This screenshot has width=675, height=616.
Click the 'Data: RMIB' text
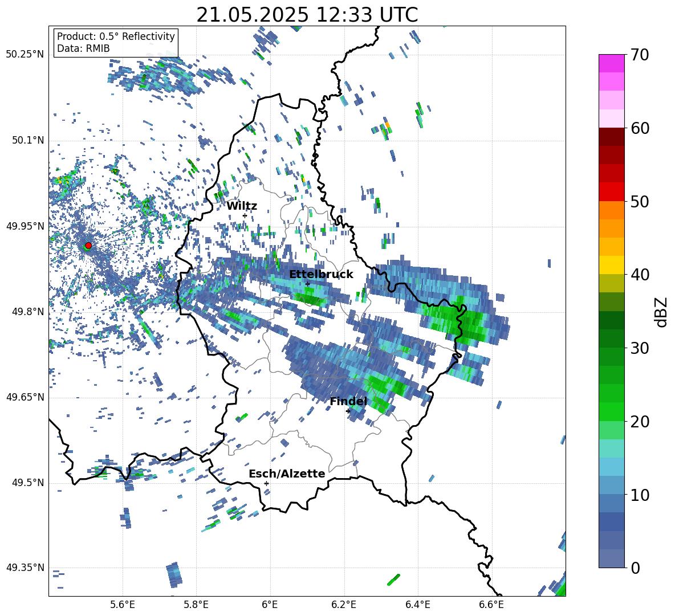(83, 48)
